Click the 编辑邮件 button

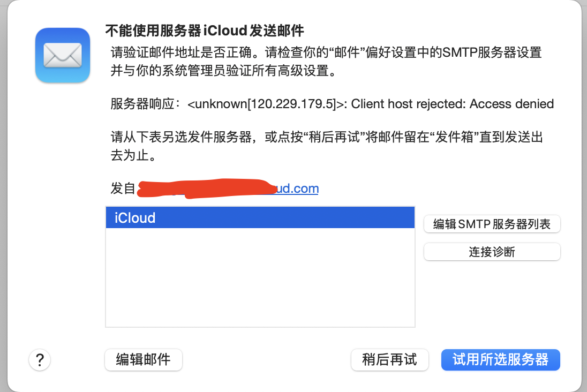coord(144,360)
